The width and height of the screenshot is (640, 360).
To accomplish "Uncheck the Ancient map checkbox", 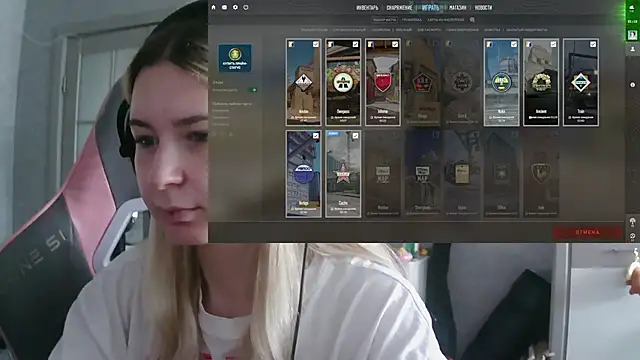I will tap(553, 44).
